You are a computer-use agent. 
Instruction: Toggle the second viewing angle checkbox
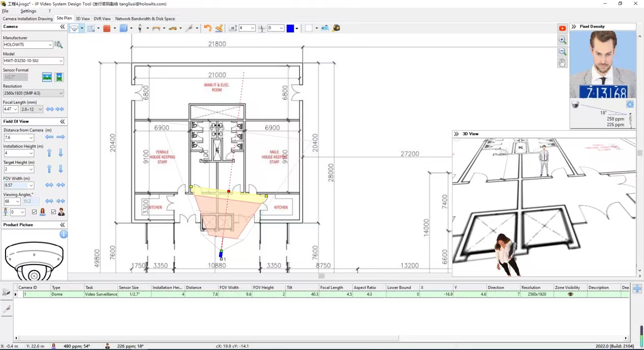click(53, 212)
